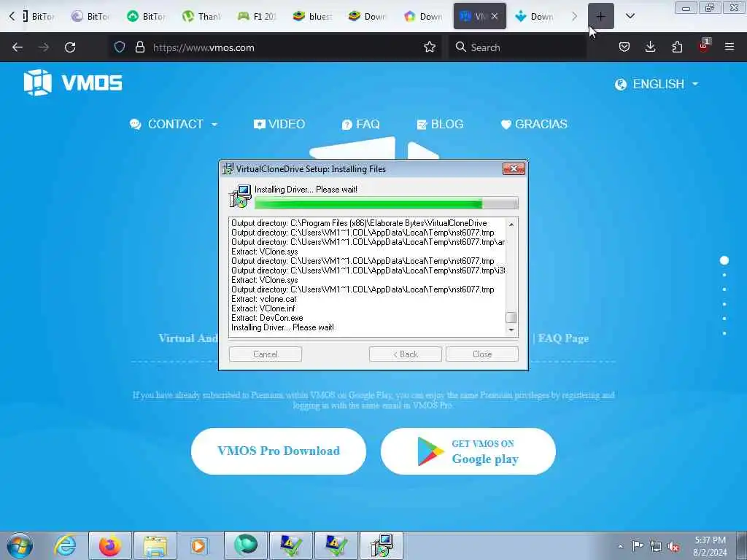Image resolution: width=747 pixels, height=560 pixels.
Task: Close the active VMOS tab
Action: point(495,16)
